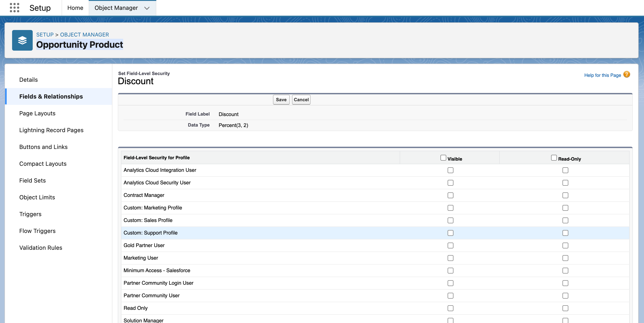This screenshot has width=644, height=323.
Task: Follow the SETUP breadcrumb link
Action: pyautogui.click(x=45, y=34)
